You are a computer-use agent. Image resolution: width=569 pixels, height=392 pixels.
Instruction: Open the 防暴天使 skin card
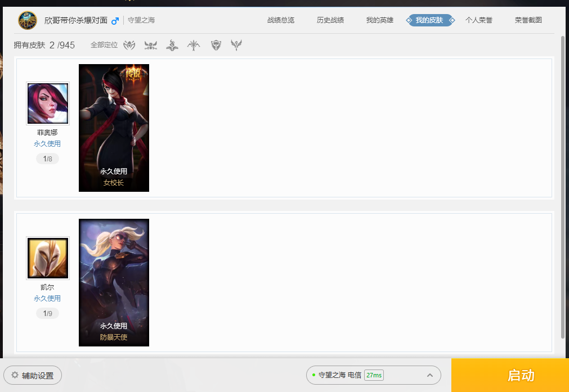114,282
